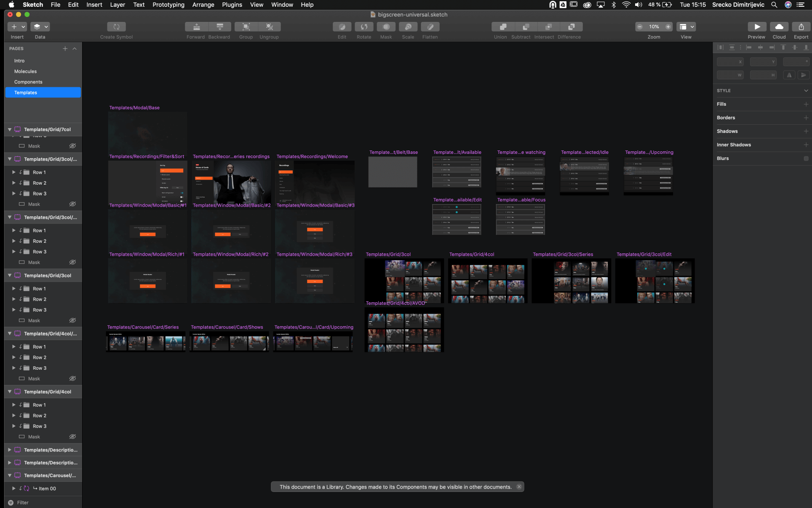Open the Prototyping menu
The height and width of the screenshot is (508, 812).
168,5
